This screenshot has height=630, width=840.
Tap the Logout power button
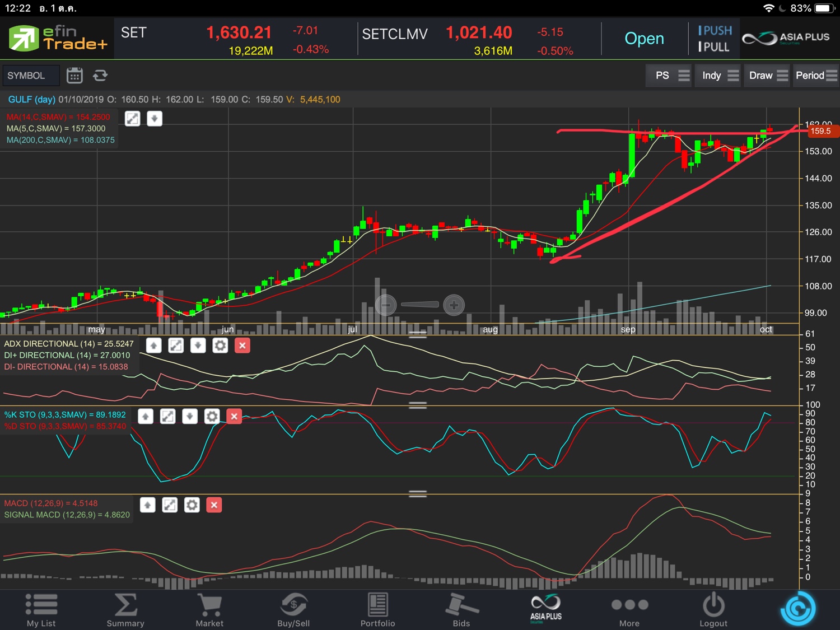tap(713, 610)
